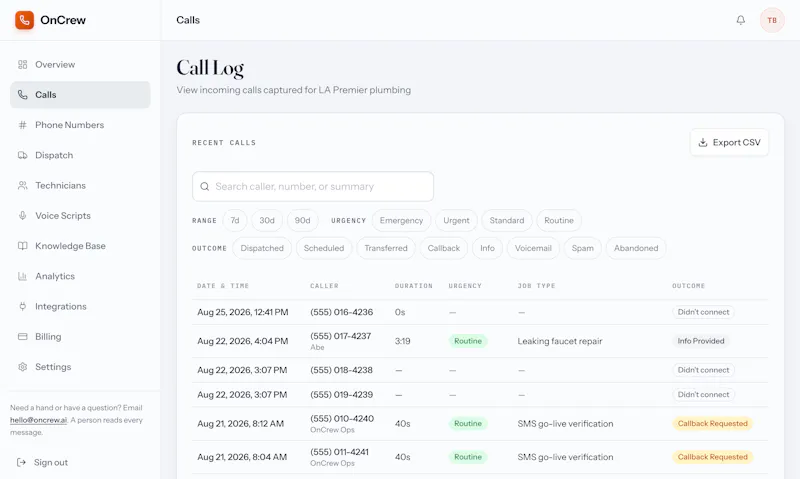Select caller (555) 017-4237 Abe
The height and width of the screenshot is (479, 800).
tap(340, 341)
